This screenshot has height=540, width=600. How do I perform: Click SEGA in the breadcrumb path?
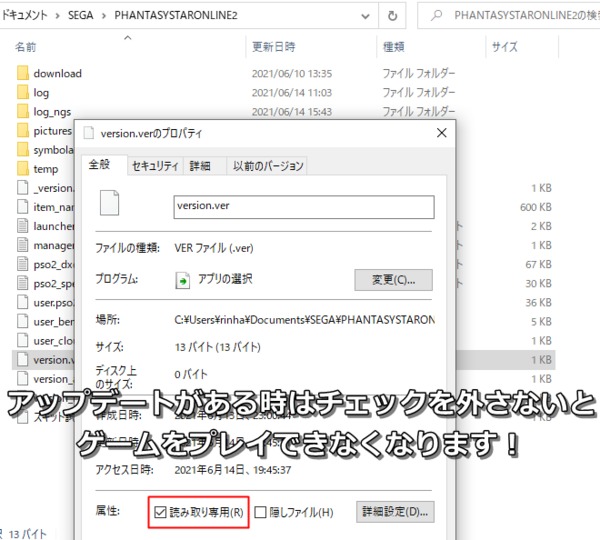point(81,15)
